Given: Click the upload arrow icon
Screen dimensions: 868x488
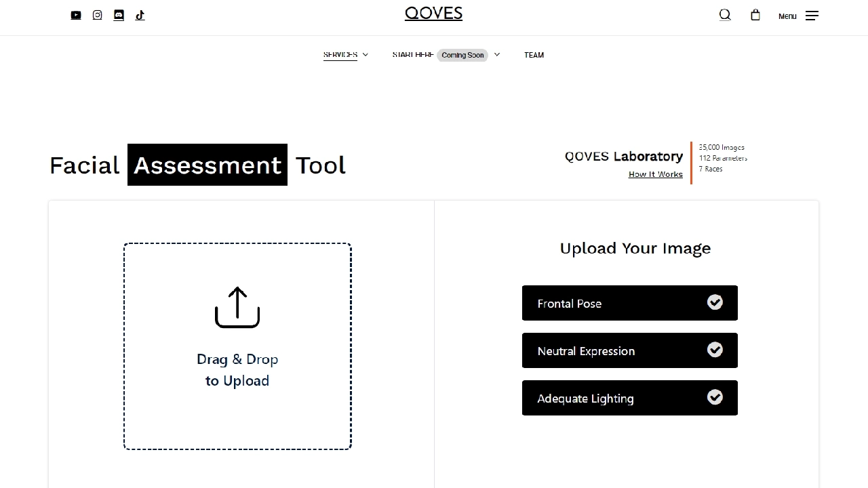Looking at the screenshot, I should pyautogui.click(x=237, y=306).
